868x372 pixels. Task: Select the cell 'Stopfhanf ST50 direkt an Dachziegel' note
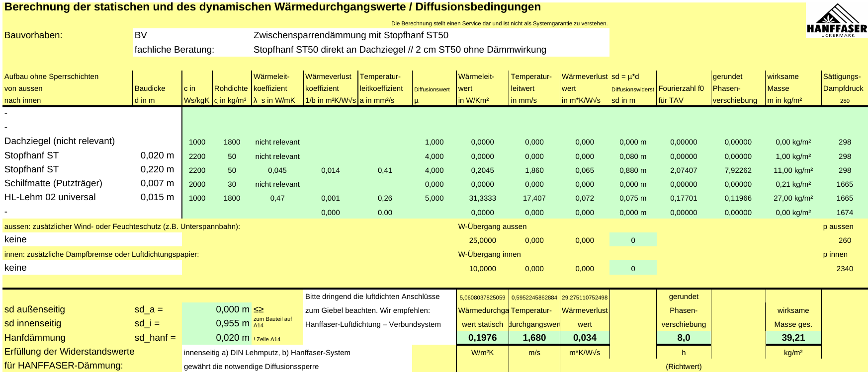400,50
